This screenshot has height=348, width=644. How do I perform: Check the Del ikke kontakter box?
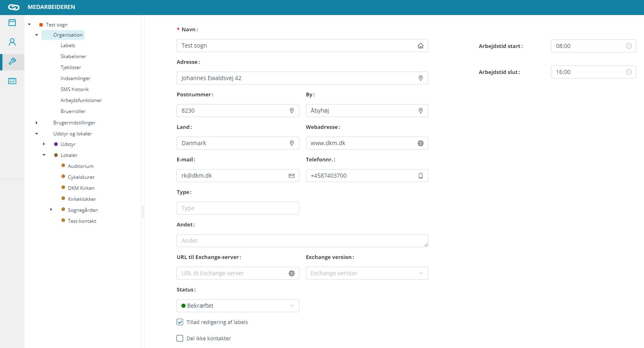tap(180, 338)
